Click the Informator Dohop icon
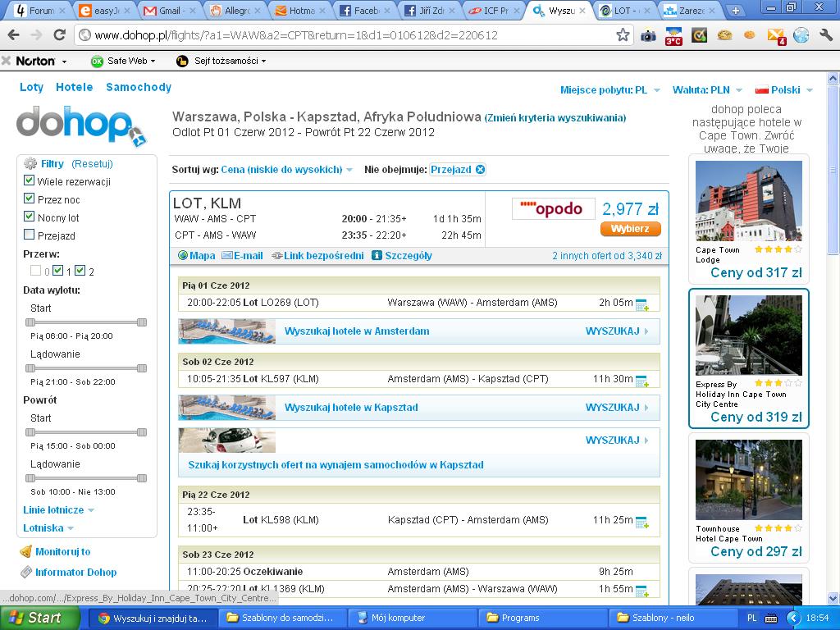The image size is (840, 630). [x=25, y=572]
